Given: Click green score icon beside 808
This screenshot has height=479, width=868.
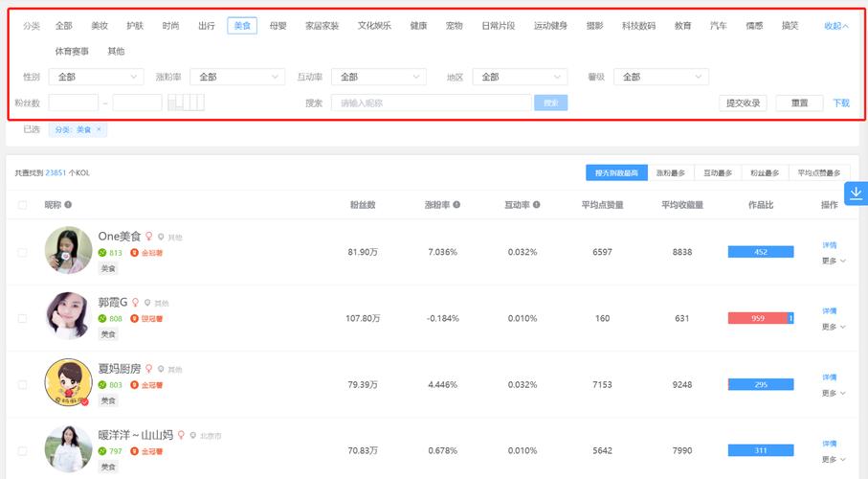Looking at the screenshot, I should click(x=102, y=318).
